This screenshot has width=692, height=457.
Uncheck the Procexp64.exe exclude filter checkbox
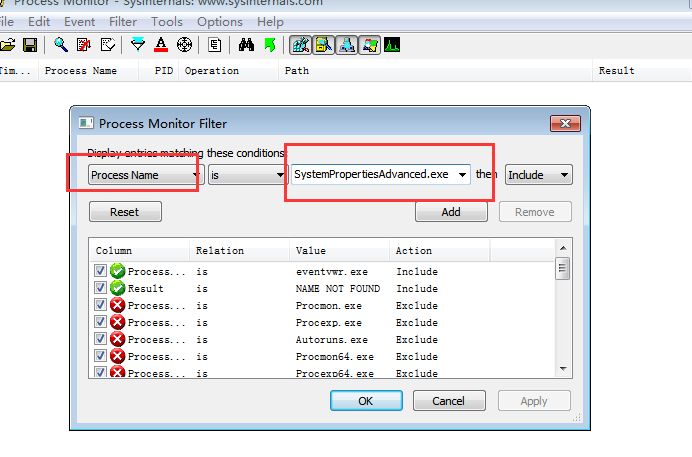click(100, 372)
